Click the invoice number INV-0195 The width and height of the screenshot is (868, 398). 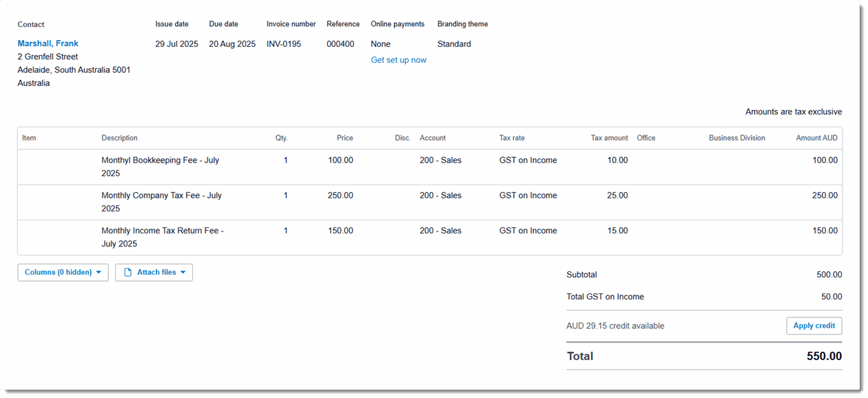284,44
